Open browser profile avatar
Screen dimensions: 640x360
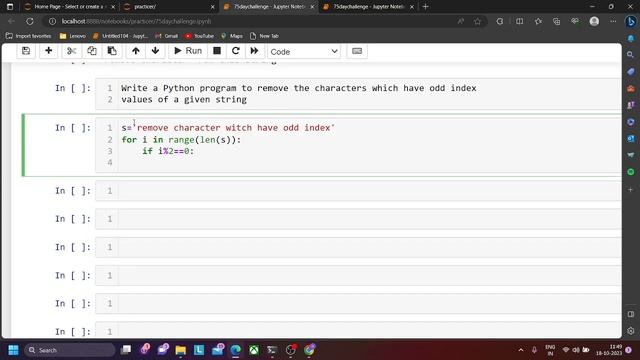(594, 21)
